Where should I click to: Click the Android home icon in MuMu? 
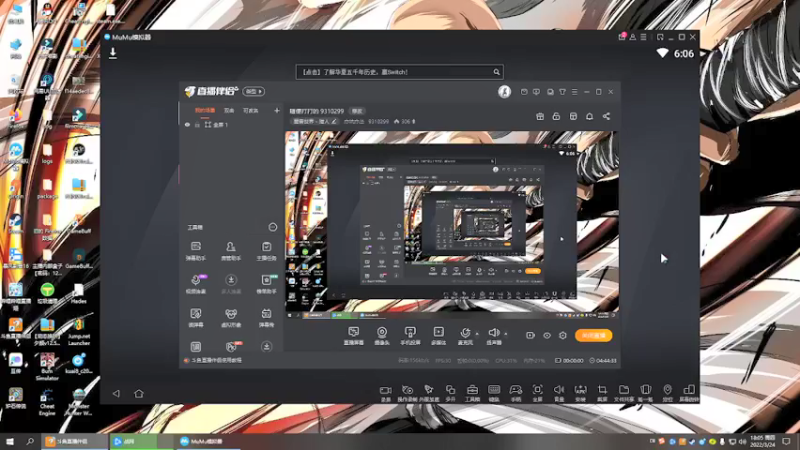click(139, 393)
